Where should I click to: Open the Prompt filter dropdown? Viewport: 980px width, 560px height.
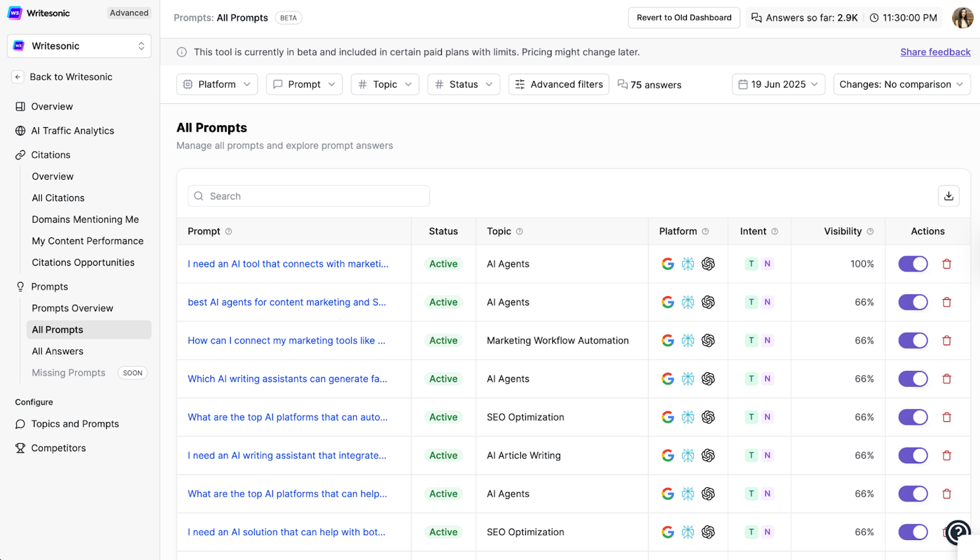(304, 84)
